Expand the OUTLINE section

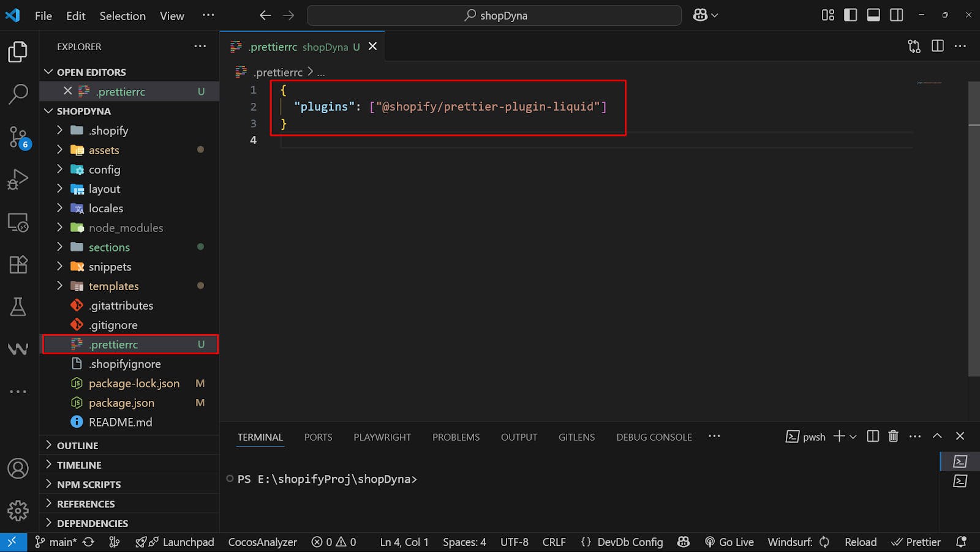click(x=77, y=446)
